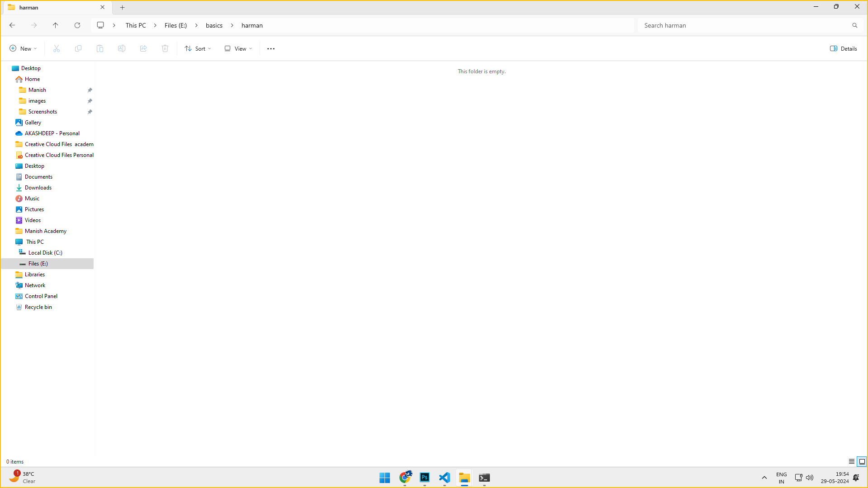Image resolution: width=868 pixels, height=488 pixels.
Task: Open the View options dropdown
Action: (x=238, y=49)
